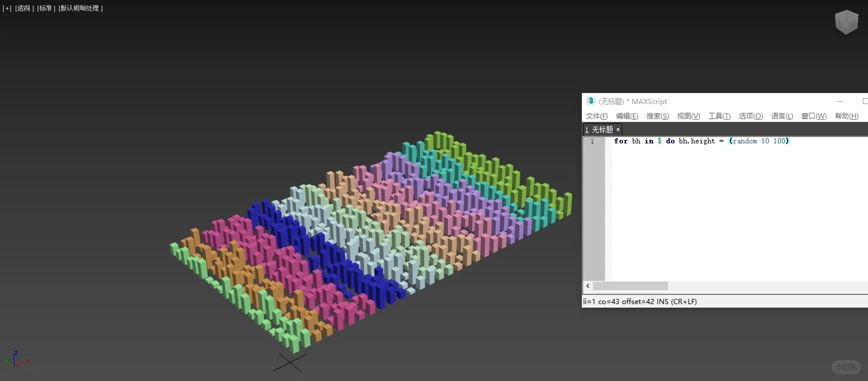Screen dimensions: 868x381
Task: Open the 选项(O) menu
Action: [x=750, y=116]
